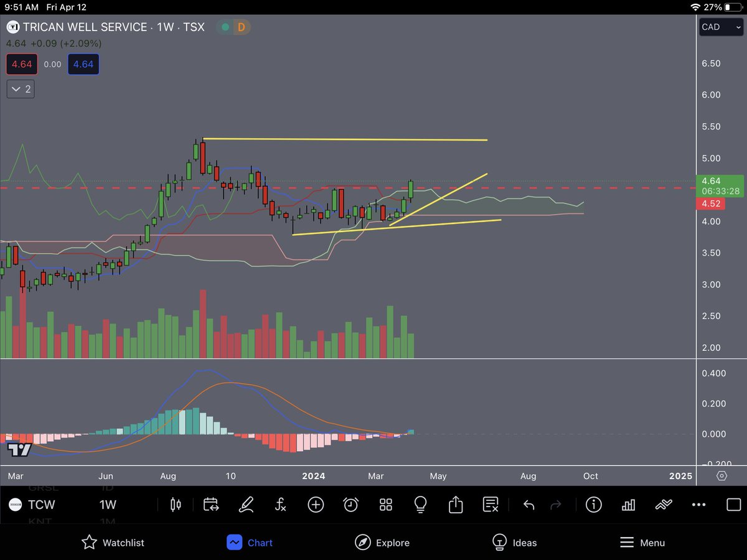Click the plus icon to add comparison
747x560 pixels.
click(316, 505)
